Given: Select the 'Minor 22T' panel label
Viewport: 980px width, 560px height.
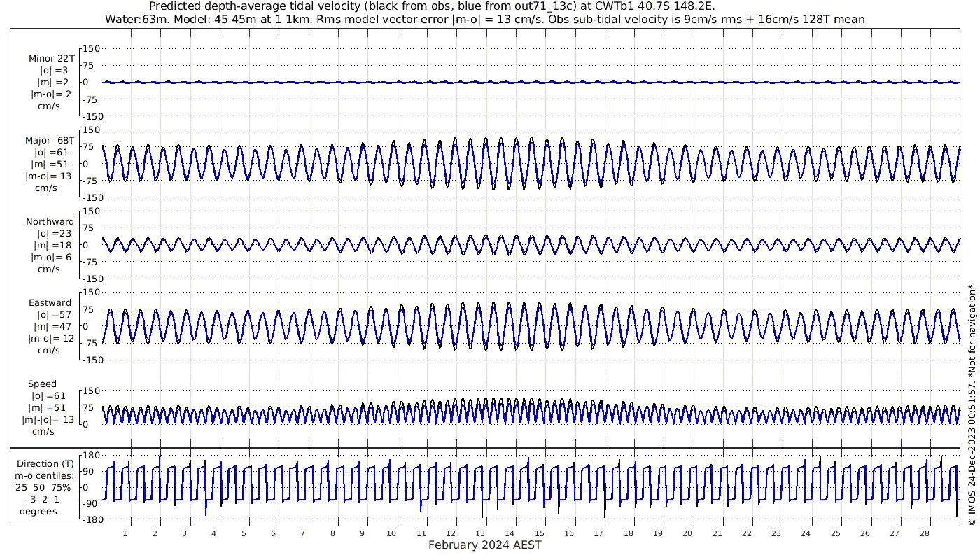Looking at the screenshot, I should [51, 58].
